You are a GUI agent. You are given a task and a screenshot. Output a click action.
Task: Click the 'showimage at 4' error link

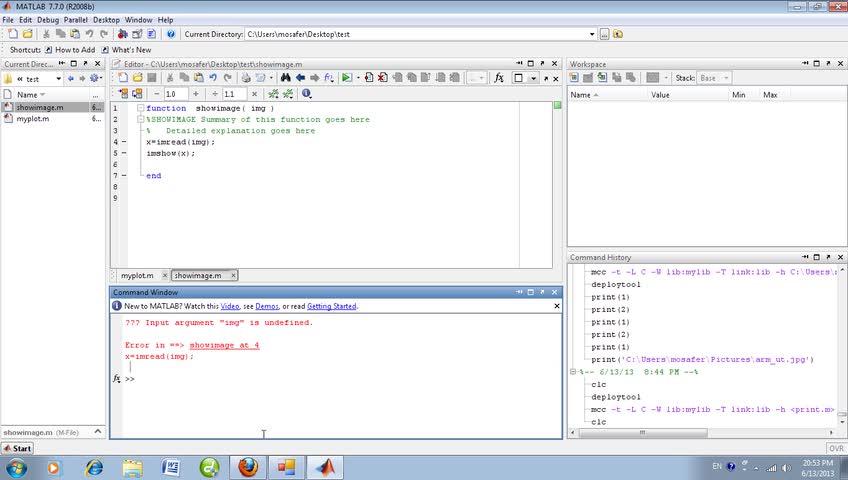(224, 345)
